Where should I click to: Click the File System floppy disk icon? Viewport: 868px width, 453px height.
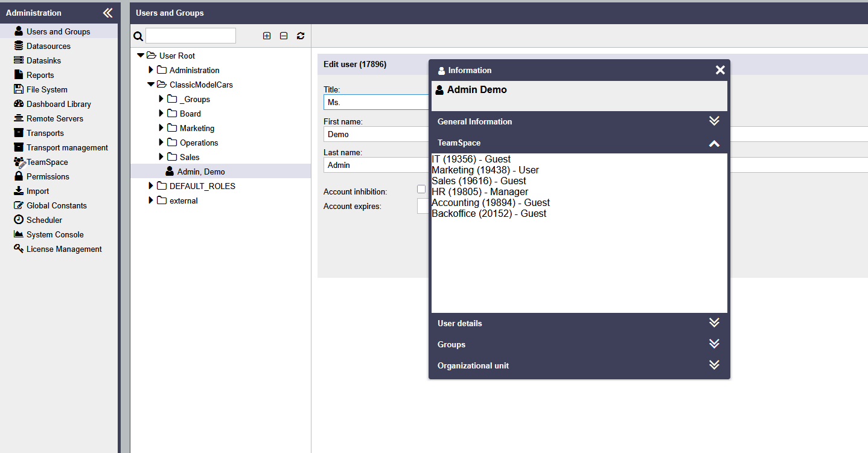point(19,89)
